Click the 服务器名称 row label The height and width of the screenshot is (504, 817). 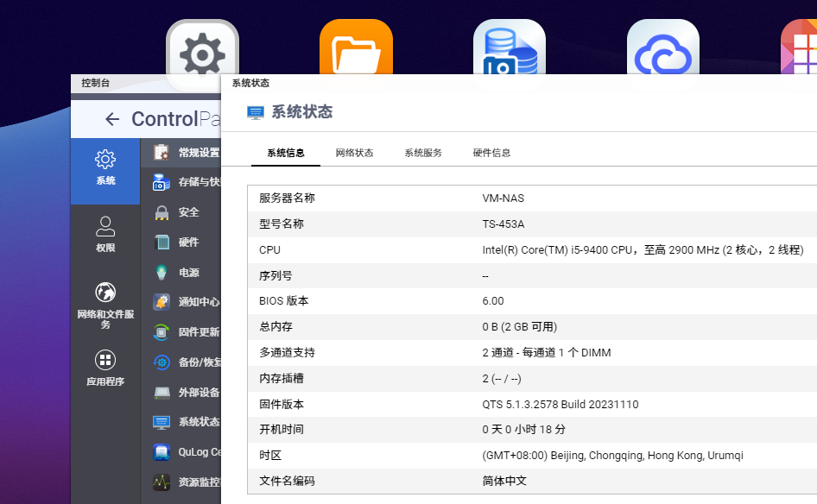coord(287,198)
